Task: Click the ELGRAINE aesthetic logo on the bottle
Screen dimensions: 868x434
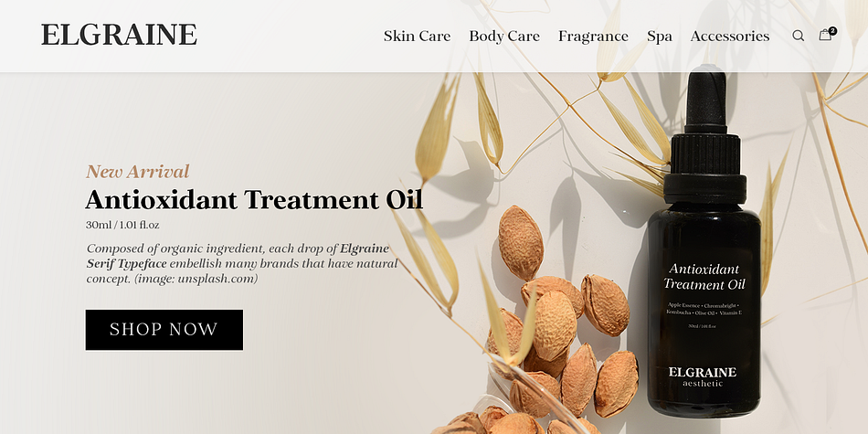Action: 703,376
